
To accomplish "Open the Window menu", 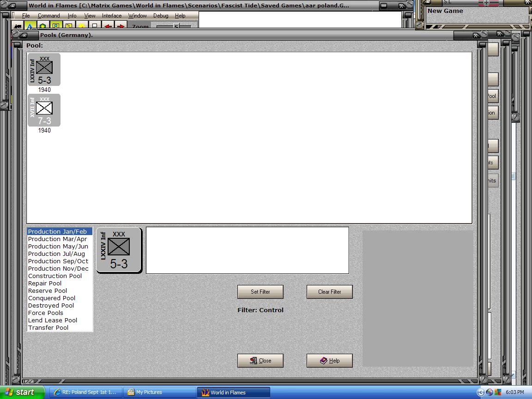I will [x=137, y=16].
